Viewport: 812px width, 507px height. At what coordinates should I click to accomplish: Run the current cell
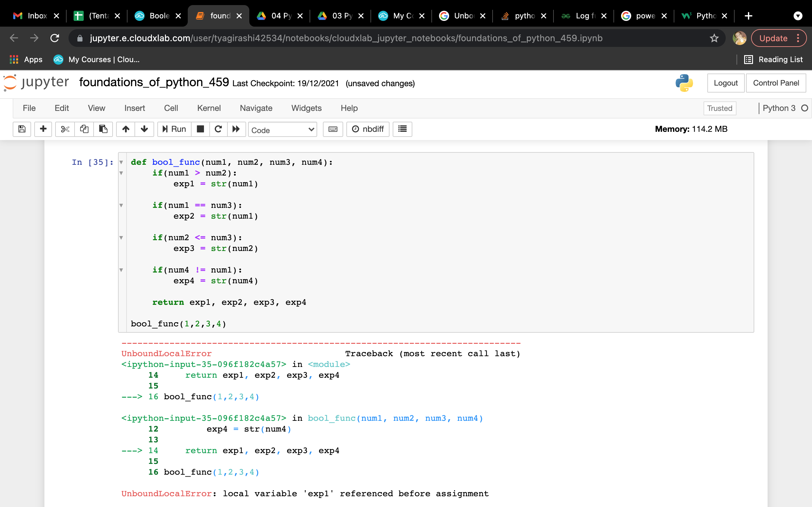click(x=174, y=129)
